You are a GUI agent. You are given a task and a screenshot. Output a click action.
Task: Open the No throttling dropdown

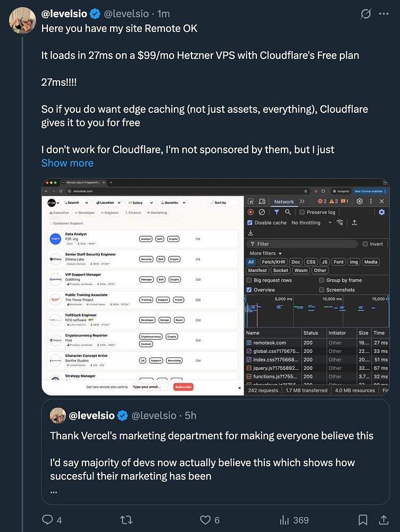(311, 223)
